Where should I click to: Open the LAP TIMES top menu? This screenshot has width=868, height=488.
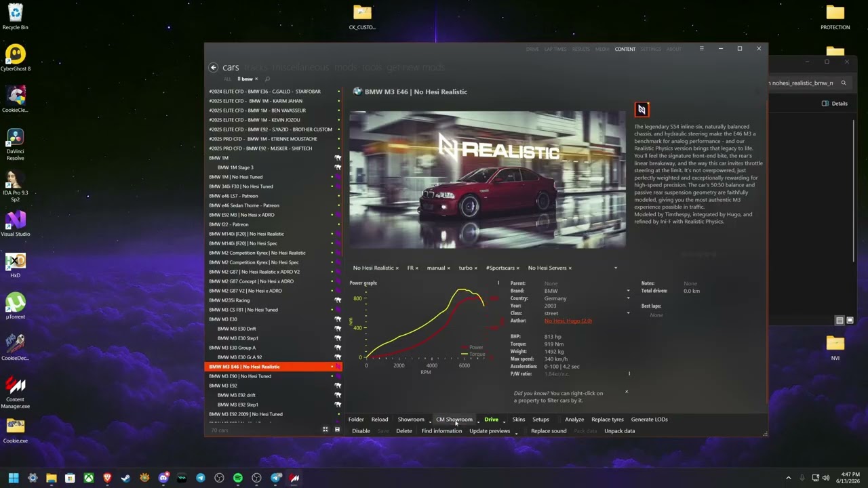(555, 49)
